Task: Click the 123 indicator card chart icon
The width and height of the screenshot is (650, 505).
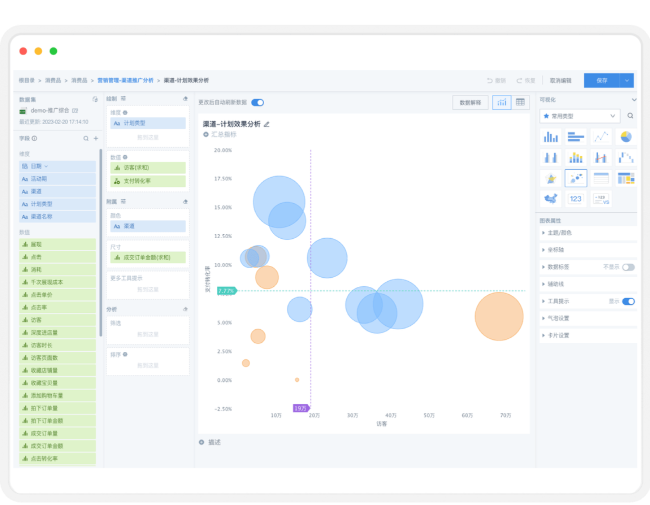Action: [575, 199]
